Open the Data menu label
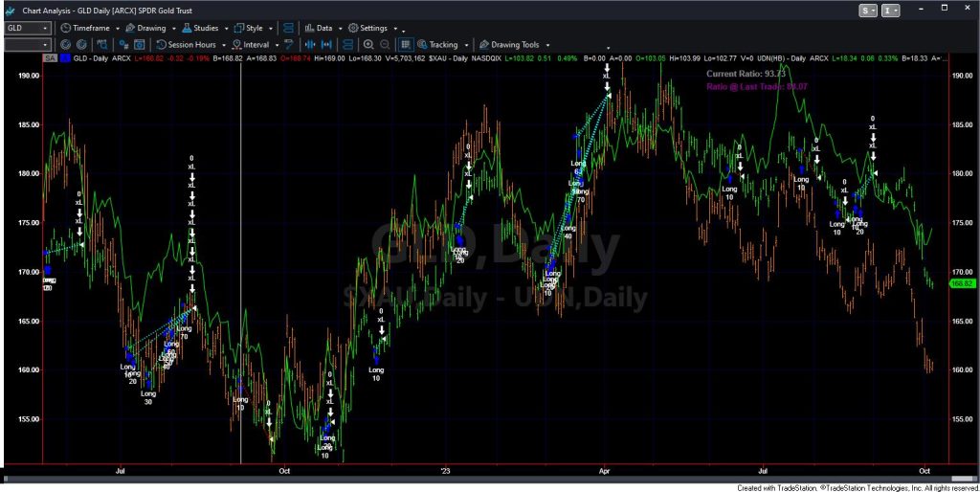Viewport: 980px width, 492px height. (x=324, y=28)
